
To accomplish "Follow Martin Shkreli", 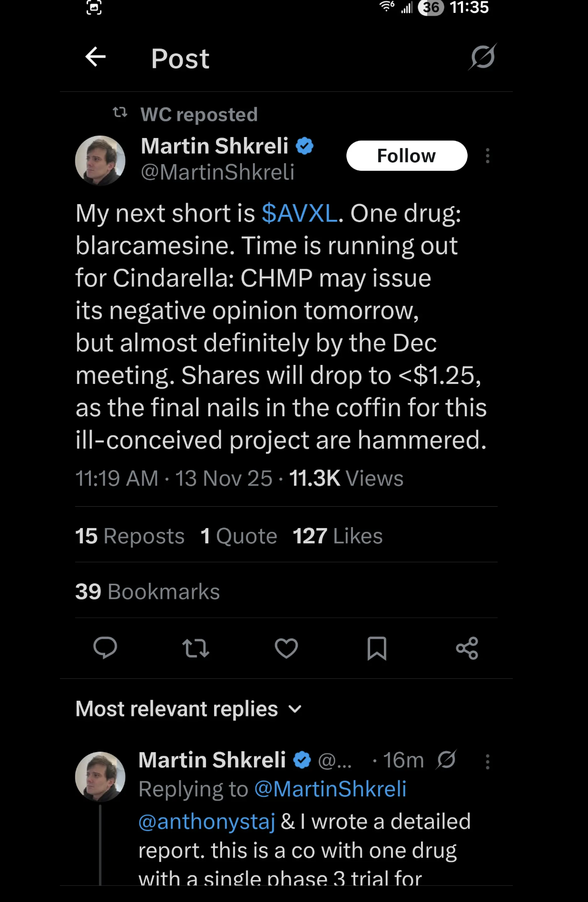I will (x=407, y=156).
